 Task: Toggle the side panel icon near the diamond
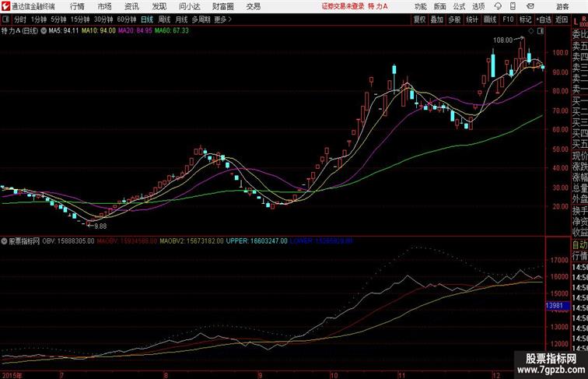click(x=541, y=31)
